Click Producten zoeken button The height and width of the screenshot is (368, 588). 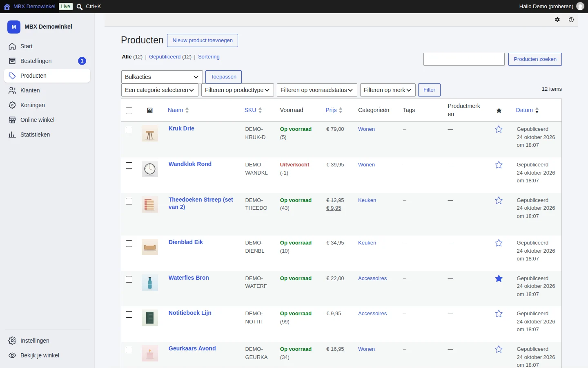pos(535,59)
